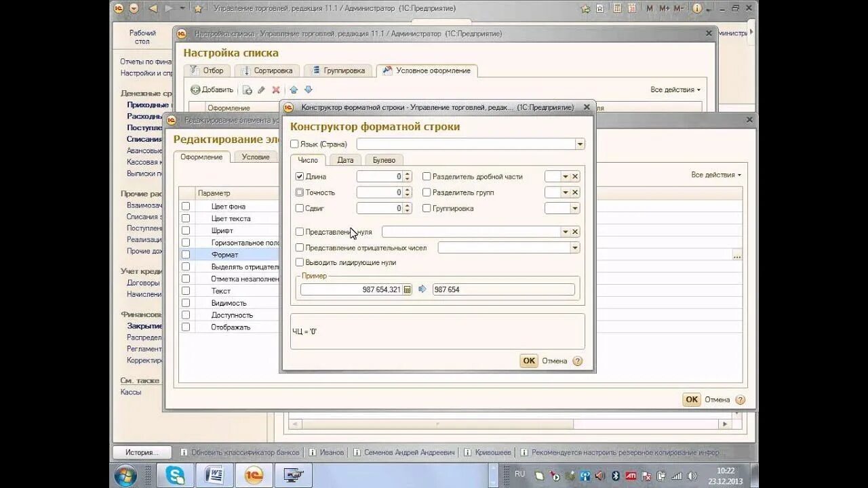Clear the Разделитель дробной части field
Image resolution: width=868 pixels, height=488 pixels.
575,176
